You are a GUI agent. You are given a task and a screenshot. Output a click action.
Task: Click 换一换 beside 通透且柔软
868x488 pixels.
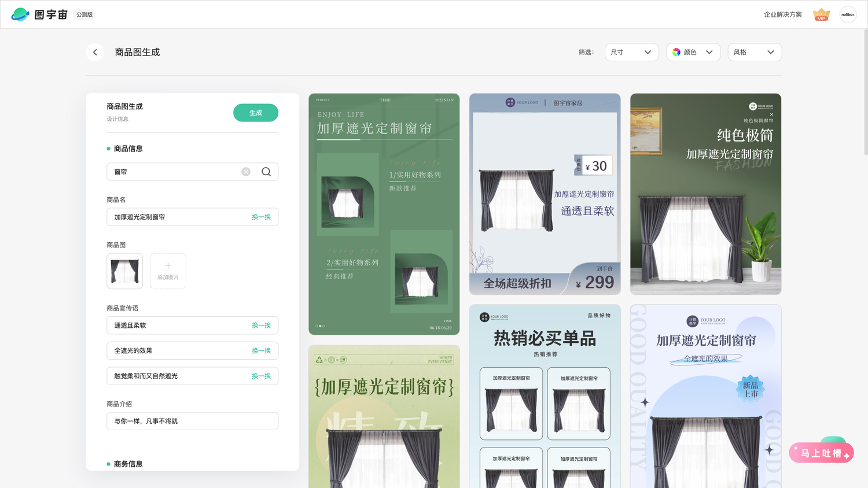pos(261,326)
